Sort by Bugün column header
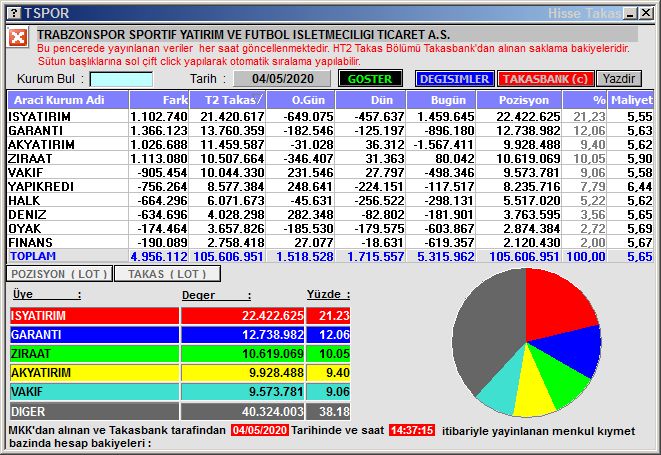661x455 pixels. [441, 100]
